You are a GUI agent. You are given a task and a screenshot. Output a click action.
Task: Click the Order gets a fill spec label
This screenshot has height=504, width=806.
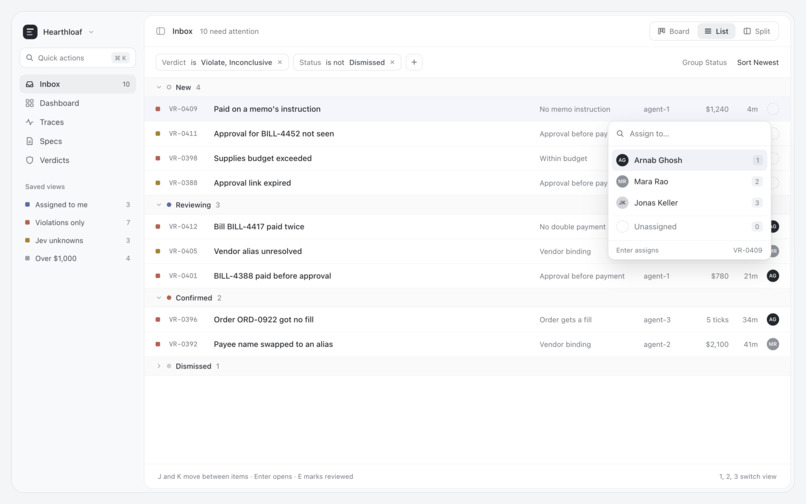(x=565, y=320)
